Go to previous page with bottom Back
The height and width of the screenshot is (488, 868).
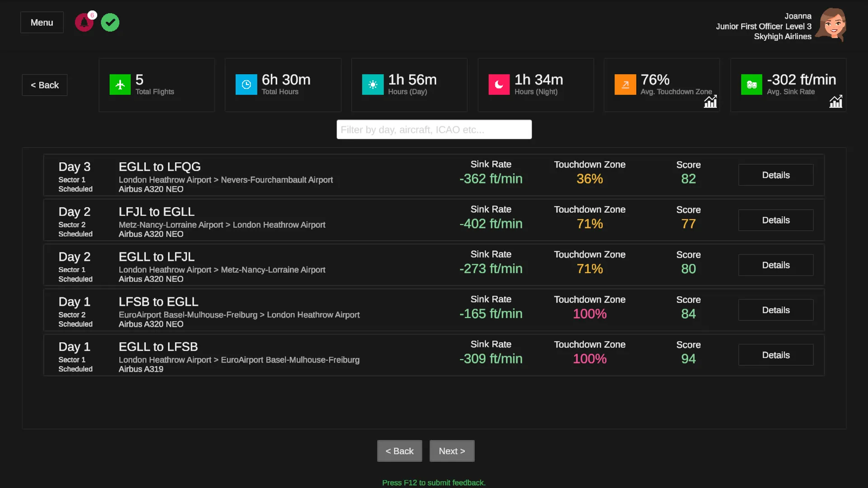(399, 451)
